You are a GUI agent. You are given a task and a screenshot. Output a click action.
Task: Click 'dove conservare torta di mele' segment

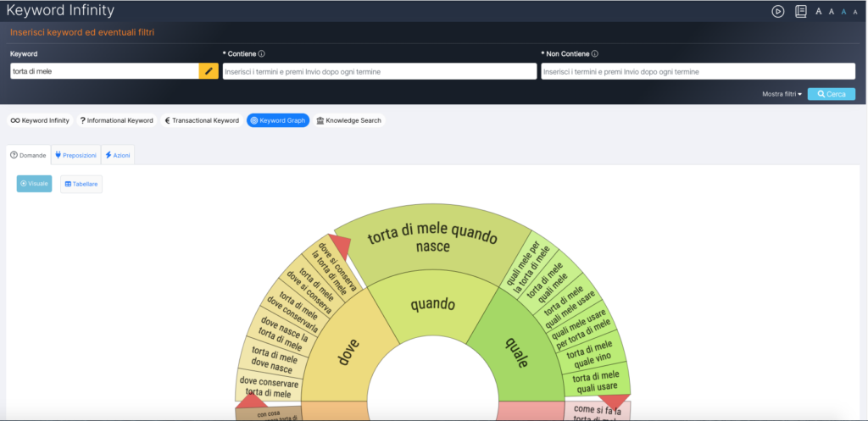pyautogui.click(x=269, y=388)
